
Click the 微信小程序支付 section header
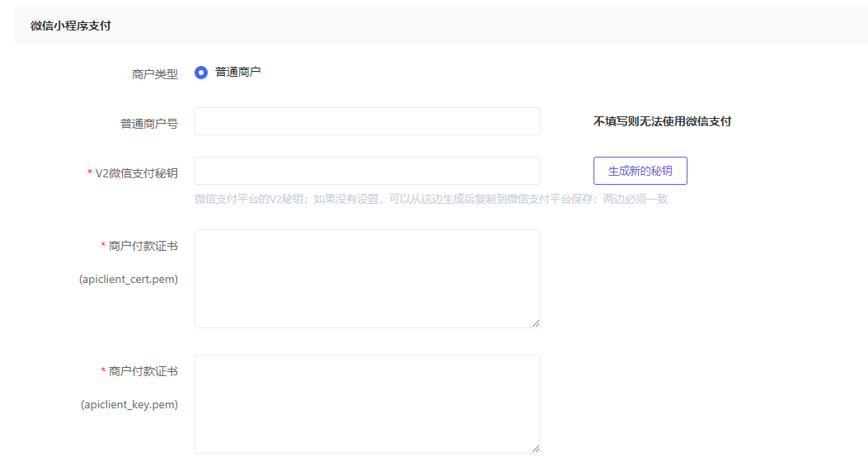pos(71,26)
